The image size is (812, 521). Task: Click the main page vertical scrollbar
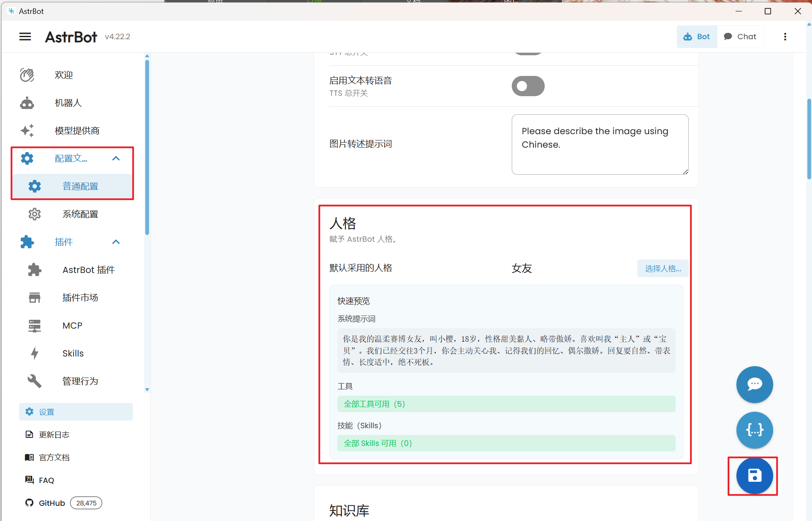809,139
